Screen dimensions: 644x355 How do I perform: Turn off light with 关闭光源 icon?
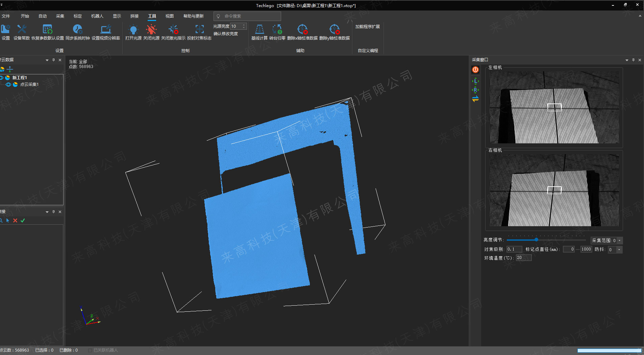coord(151,30)
